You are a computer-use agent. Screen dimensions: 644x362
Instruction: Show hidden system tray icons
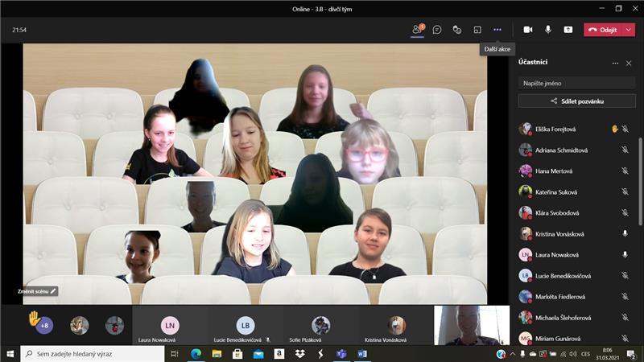coord(513,354)
